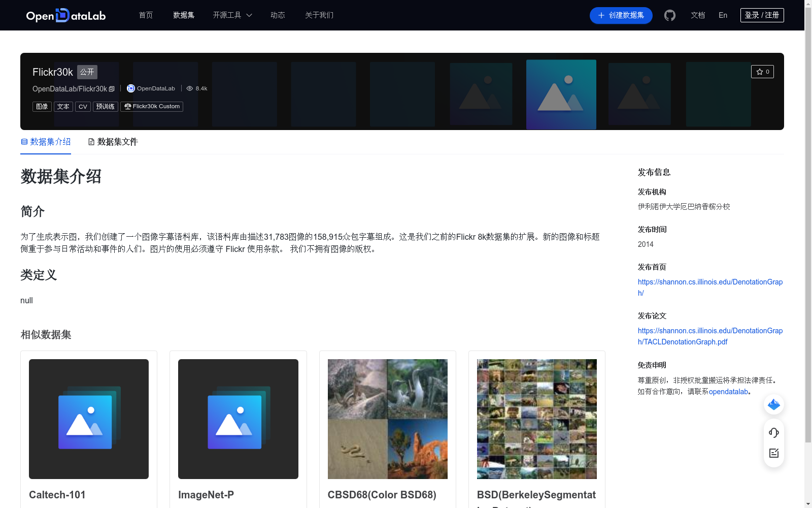Open 数据集 navigation item

[184, 15]
